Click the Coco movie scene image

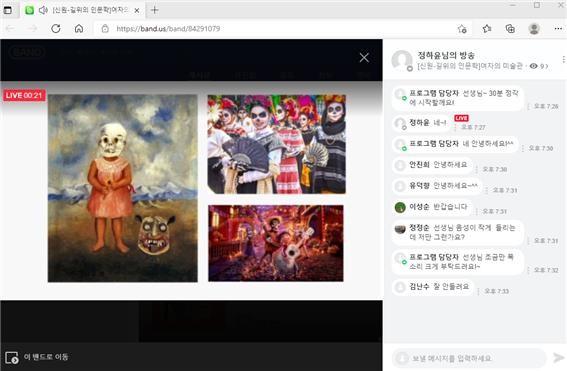coord(276,243)
